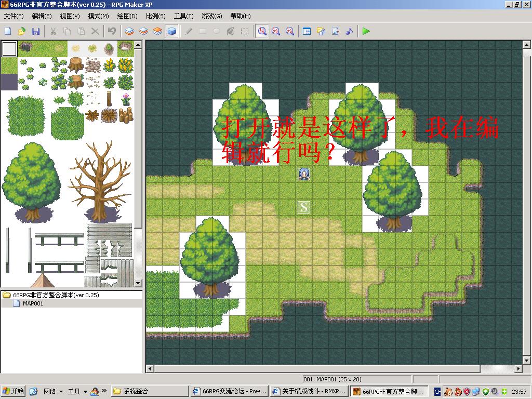Select the Flood Fill tool
Screen dimensions: 532x399
230,31
